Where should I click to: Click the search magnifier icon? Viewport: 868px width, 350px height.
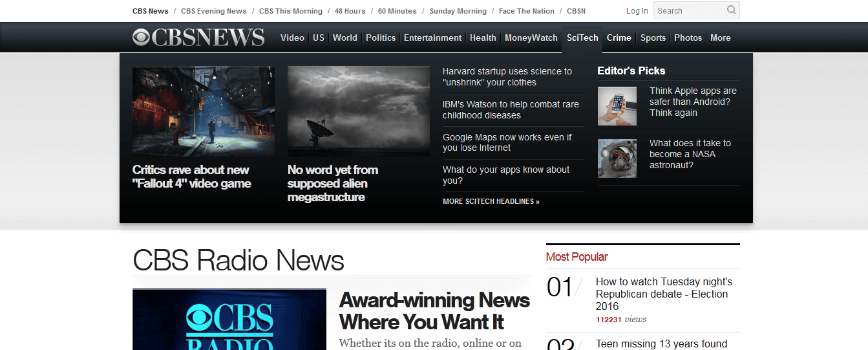(x=731, y=10)
